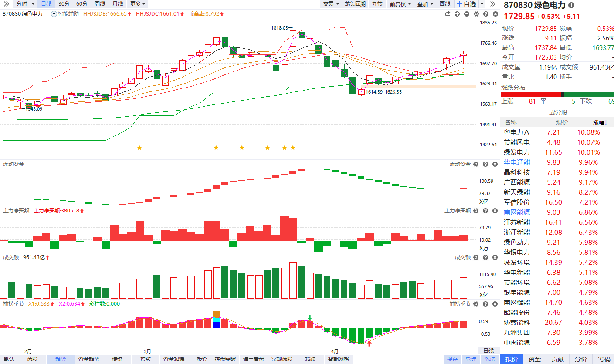Screen dimensions: 614x364
Task: Switch chart period to 60分
Action: [81, 4]
